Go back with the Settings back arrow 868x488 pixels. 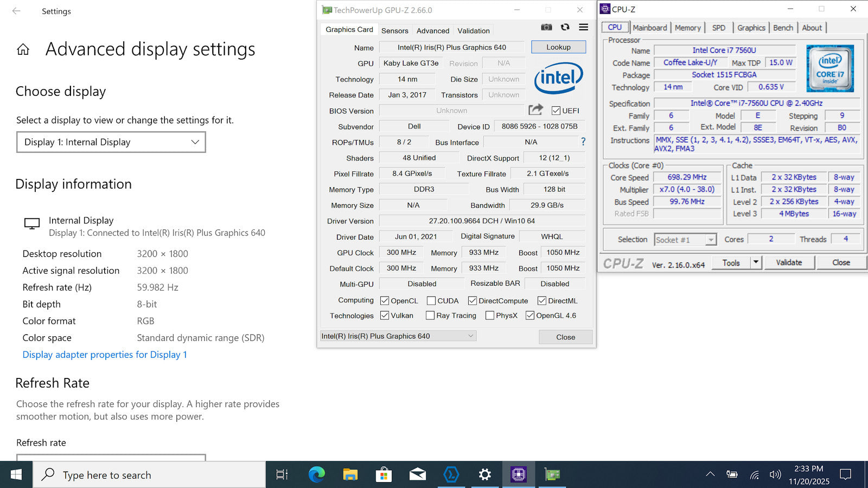pyautogui.click(x=16, y=11)
